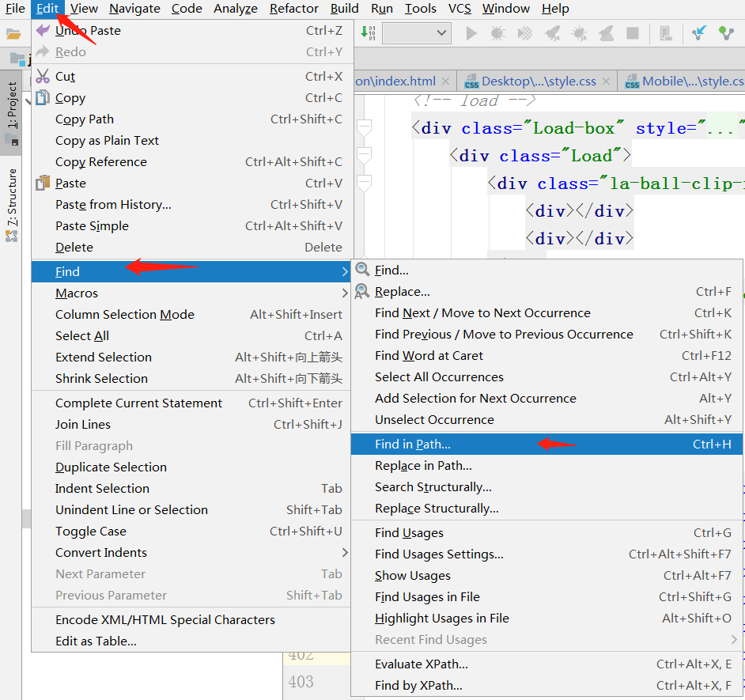Select Find in Path from submenu
Screen dimensions: 745x700
(x=413, y=444)
